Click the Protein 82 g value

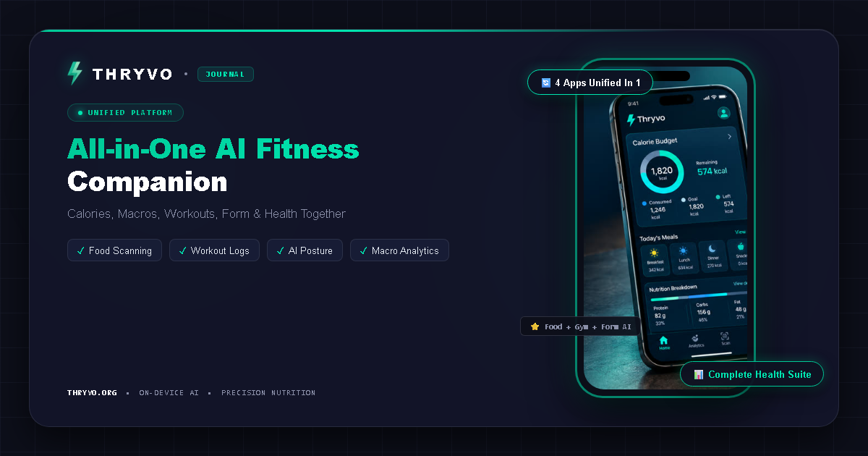(x=660, y=316)
